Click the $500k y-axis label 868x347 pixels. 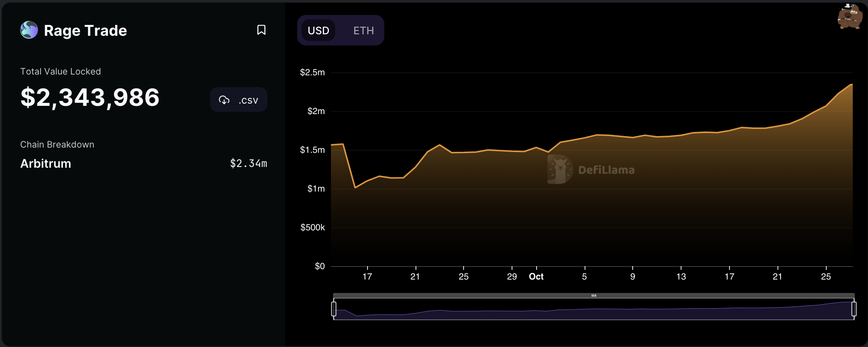tap(312, 227)
